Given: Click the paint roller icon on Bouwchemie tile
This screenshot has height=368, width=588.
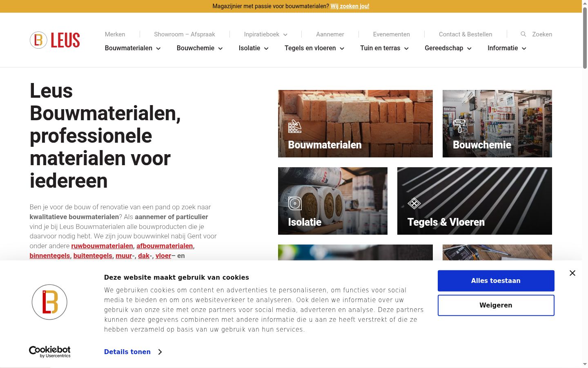Looking at the screenshot, I should coord(459,126).
